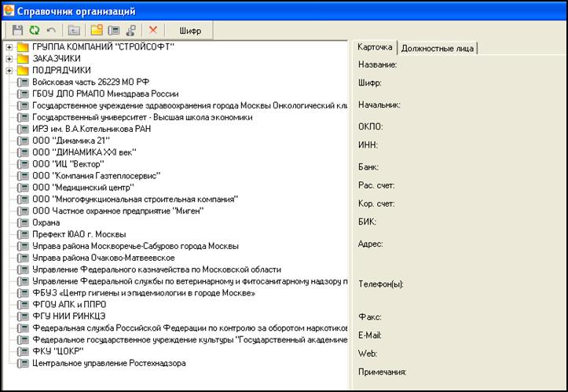
Task: Select ФГОУ АПК и ППРО
Action: point(69,305)
